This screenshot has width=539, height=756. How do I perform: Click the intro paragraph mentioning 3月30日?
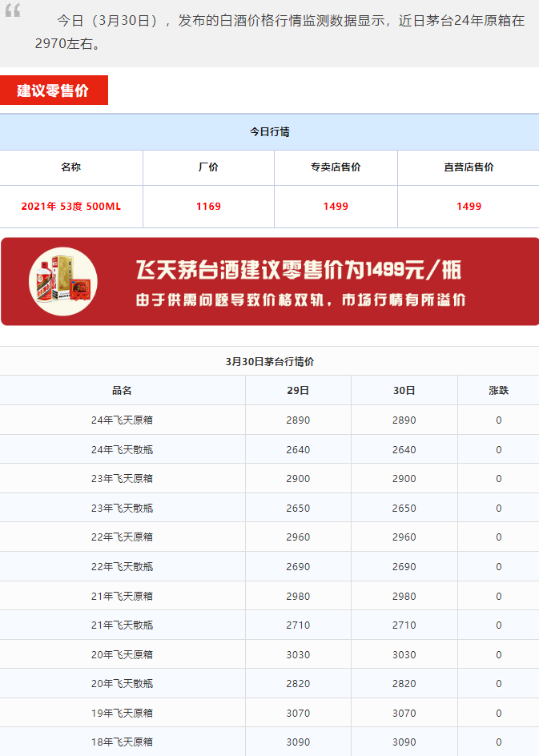(280, 32)
